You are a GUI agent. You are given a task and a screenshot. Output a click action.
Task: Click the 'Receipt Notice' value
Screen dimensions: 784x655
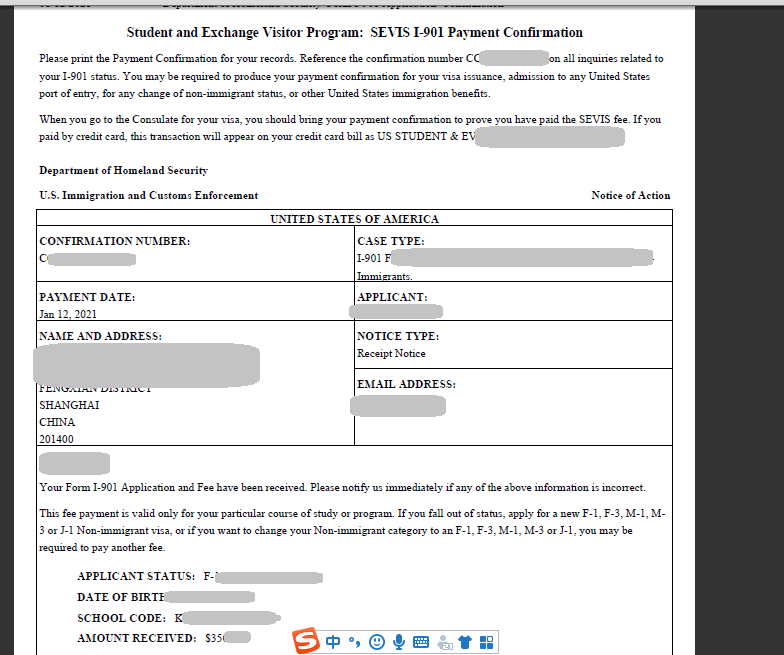[x=391, y=354]
